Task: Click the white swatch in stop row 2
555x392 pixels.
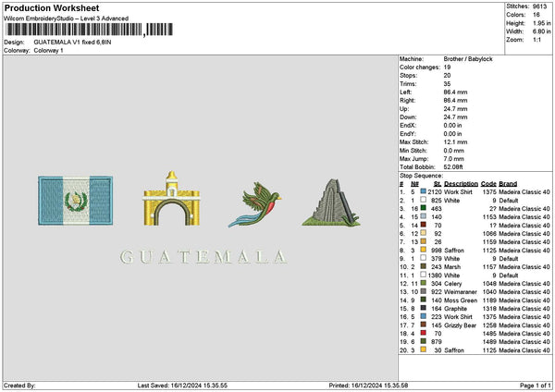Action: (423, 200)
